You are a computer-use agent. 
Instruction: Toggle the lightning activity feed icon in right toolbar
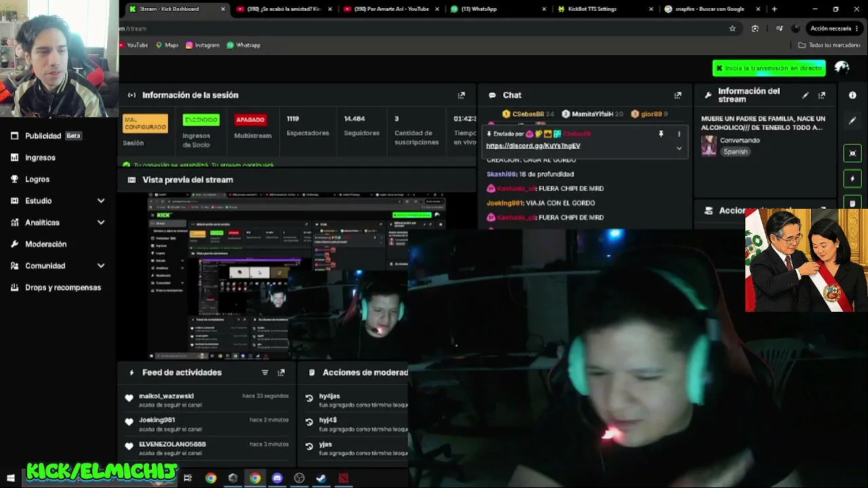tap(853, 179)
